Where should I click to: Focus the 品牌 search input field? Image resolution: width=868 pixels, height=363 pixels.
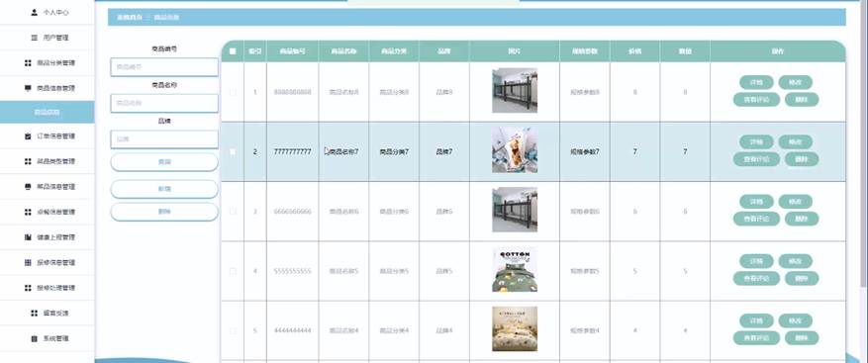(x=164, y=139)
